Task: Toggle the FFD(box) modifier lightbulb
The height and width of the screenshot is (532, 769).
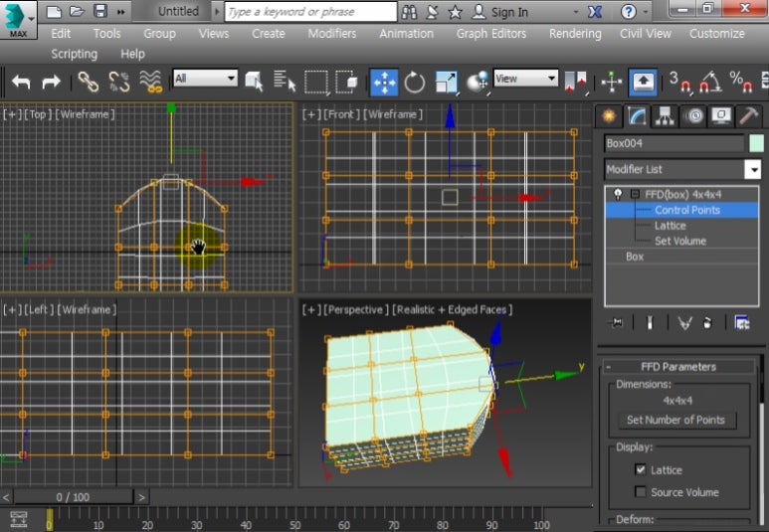Action: pos(618,195)
